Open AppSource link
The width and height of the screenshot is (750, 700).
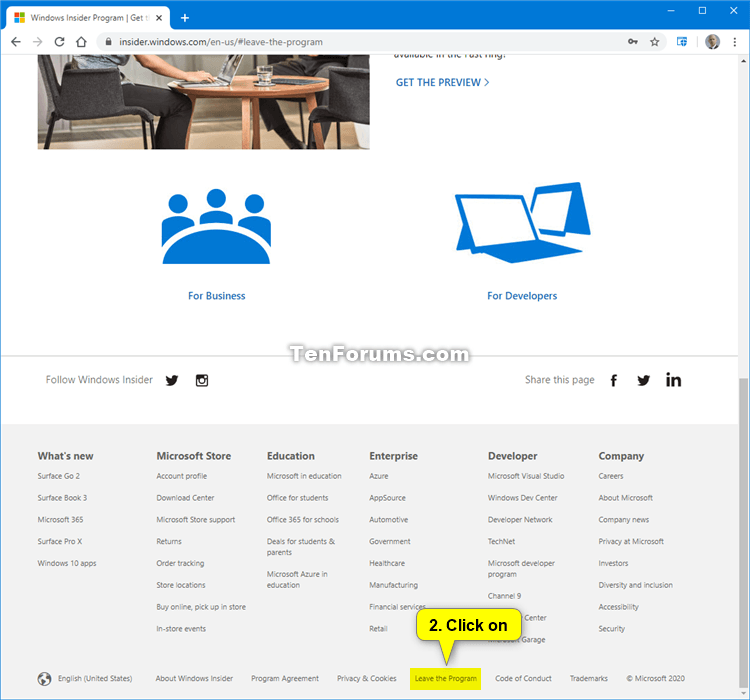coord(387,498)
